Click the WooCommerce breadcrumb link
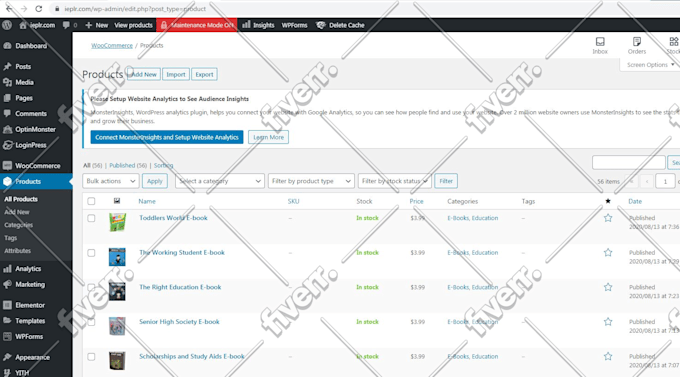 pos(112,45)
